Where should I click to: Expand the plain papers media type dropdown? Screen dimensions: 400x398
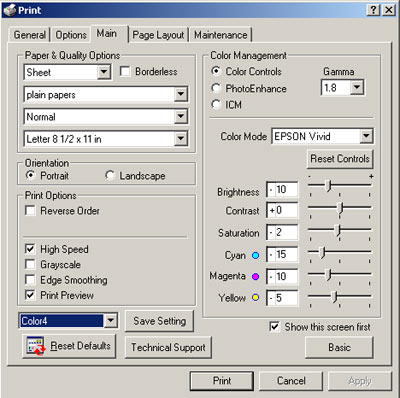click(x=180, y=95)
